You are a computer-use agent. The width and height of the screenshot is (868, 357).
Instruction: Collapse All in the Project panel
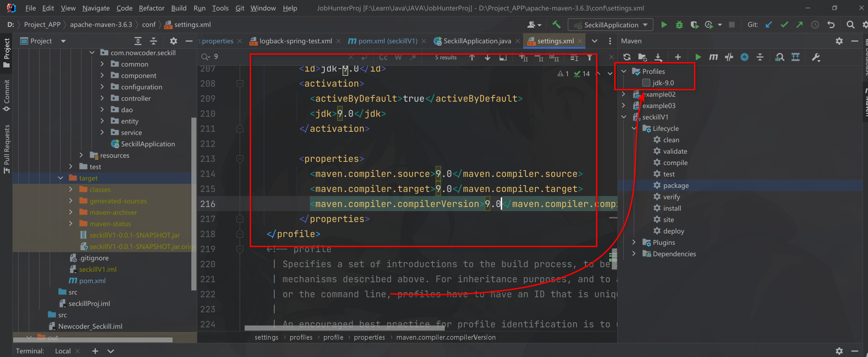[154, 41]
